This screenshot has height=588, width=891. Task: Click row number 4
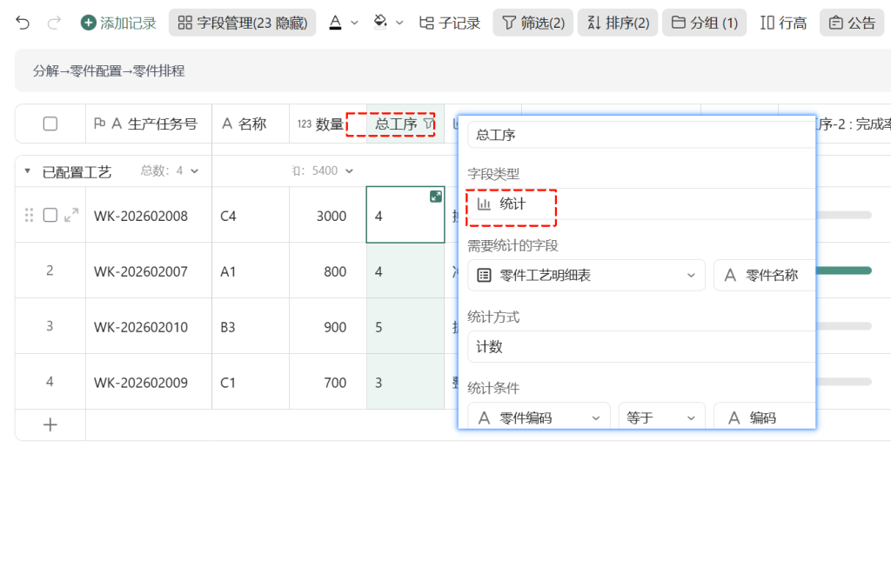(x=50, y=382)
